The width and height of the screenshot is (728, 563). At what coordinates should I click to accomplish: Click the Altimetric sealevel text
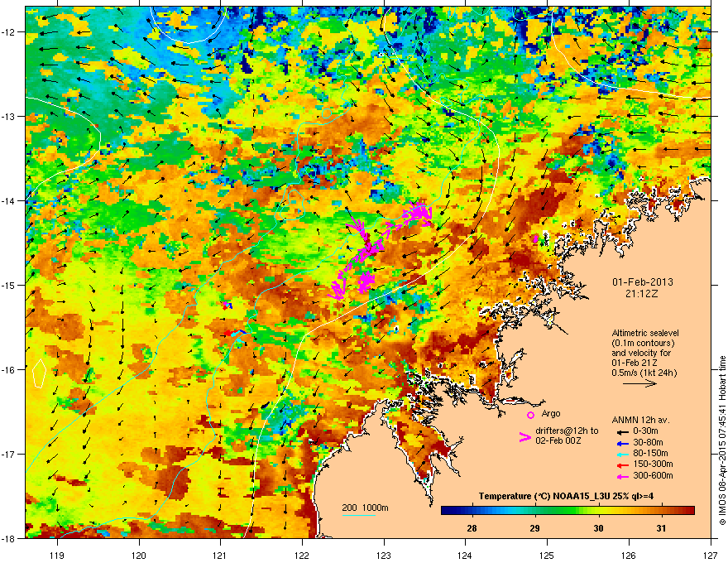[645, 333]
